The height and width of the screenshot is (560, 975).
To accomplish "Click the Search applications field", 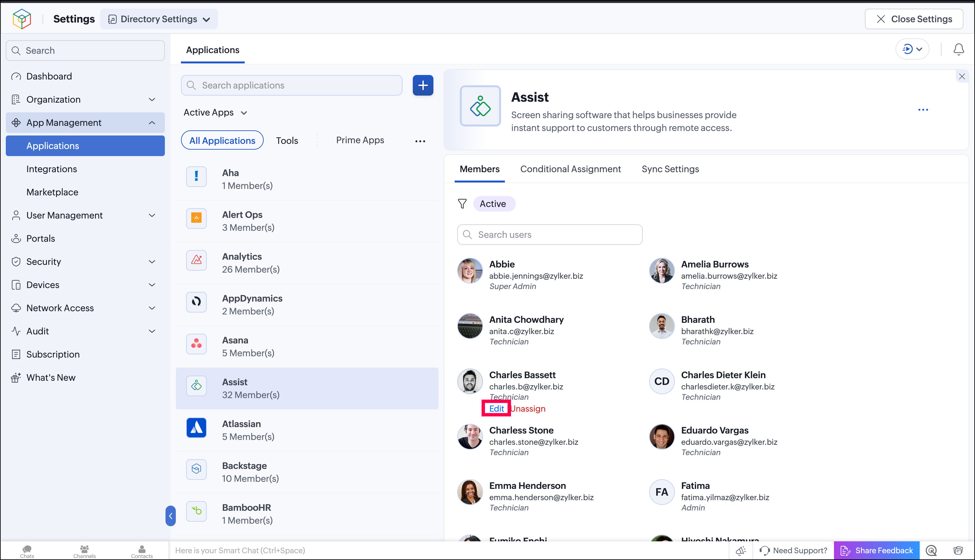I will click(291, 85).
